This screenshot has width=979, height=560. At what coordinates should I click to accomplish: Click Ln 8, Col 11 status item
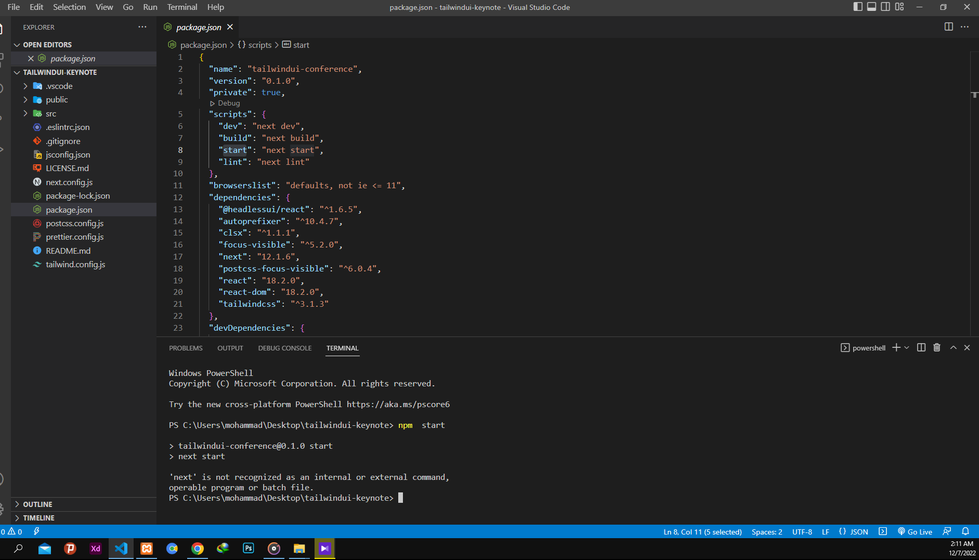pos(702,532)
